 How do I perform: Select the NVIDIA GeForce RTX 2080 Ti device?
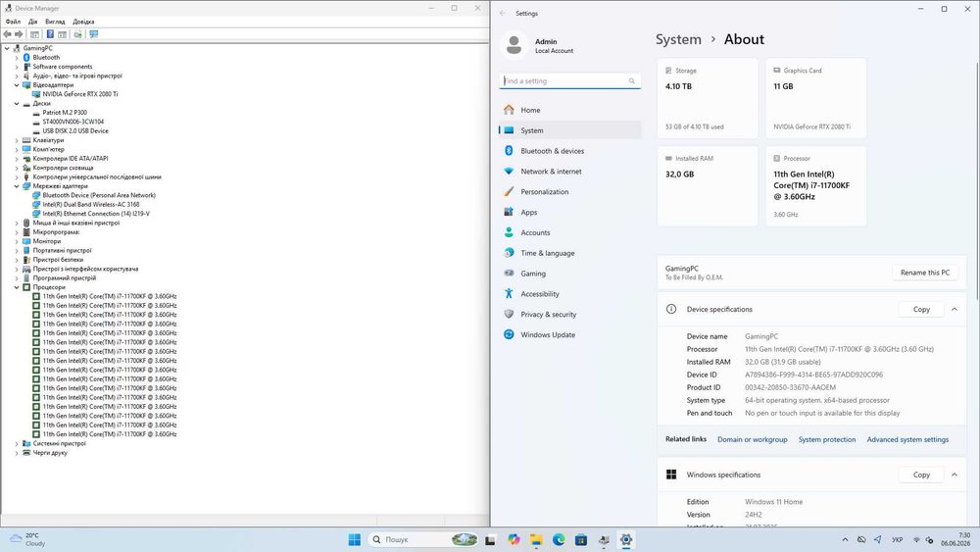(x=80, y=94)
